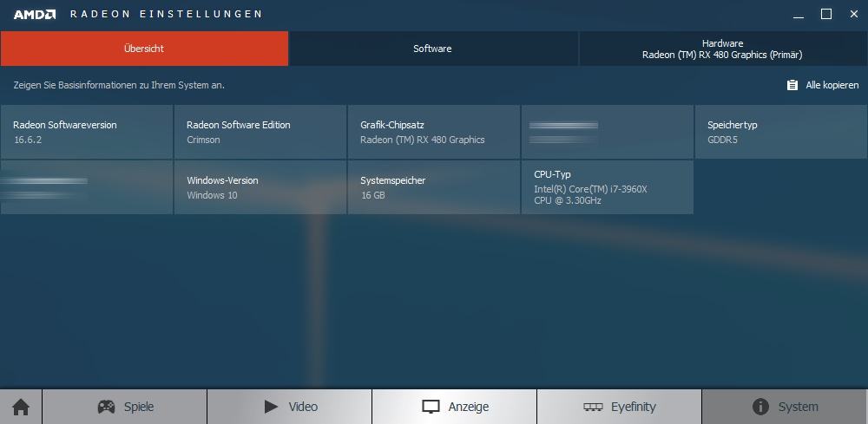
Task: Open the System info icon
Action: click(760, 408)
